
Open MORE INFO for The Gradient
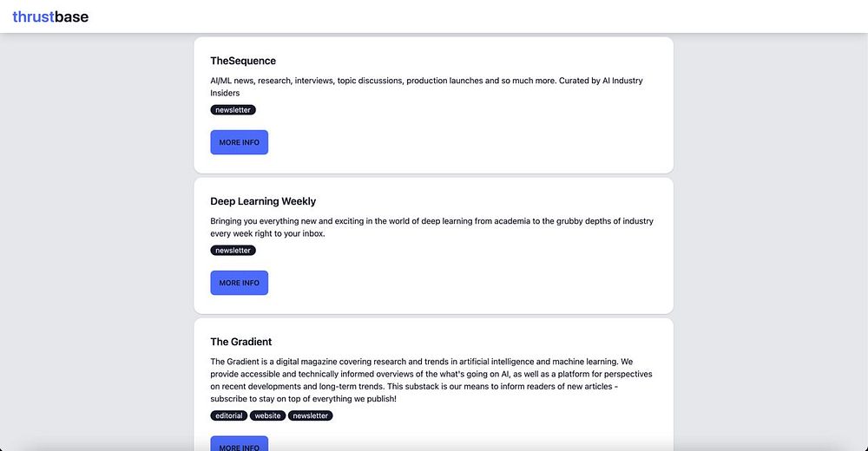point(240,444)
